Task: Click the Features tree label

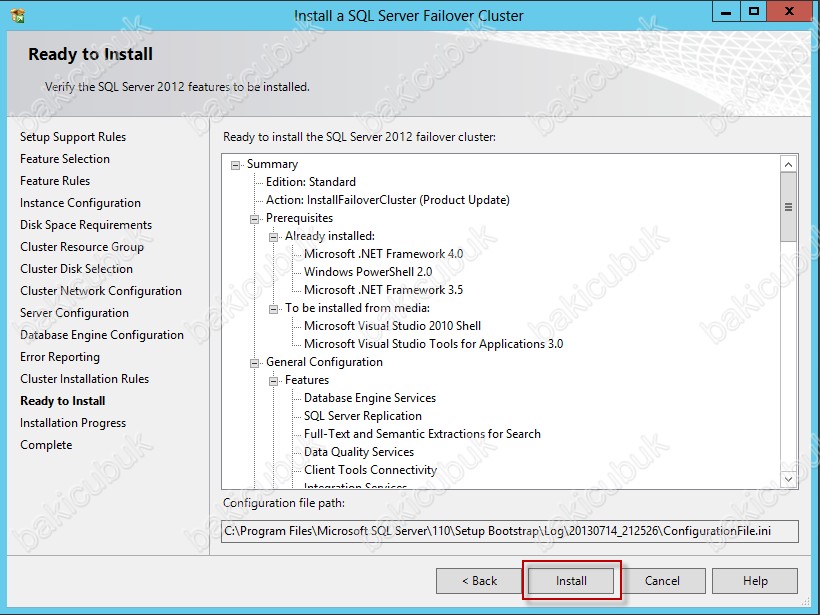Action: coord(307,380)
